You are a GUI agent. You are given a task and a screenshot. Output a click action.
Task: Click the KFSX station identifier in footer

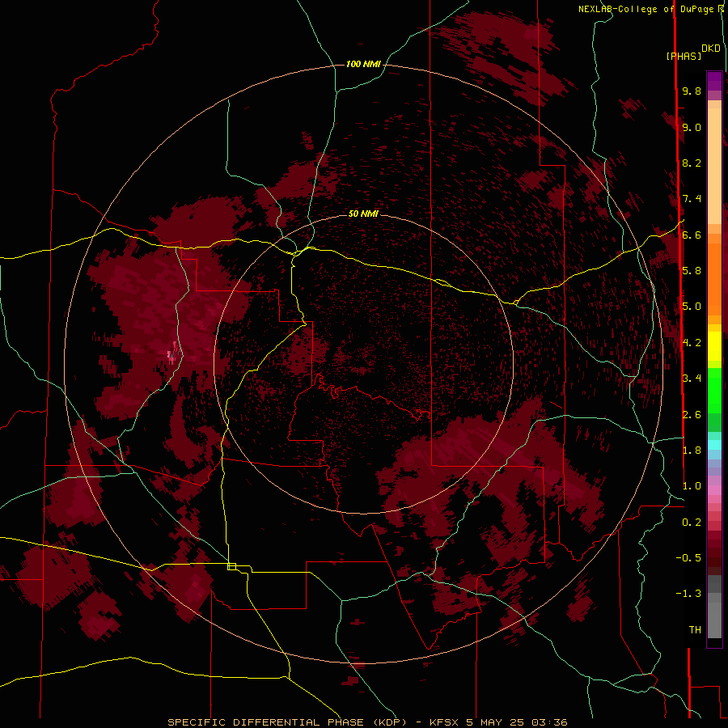click(446, 722)
